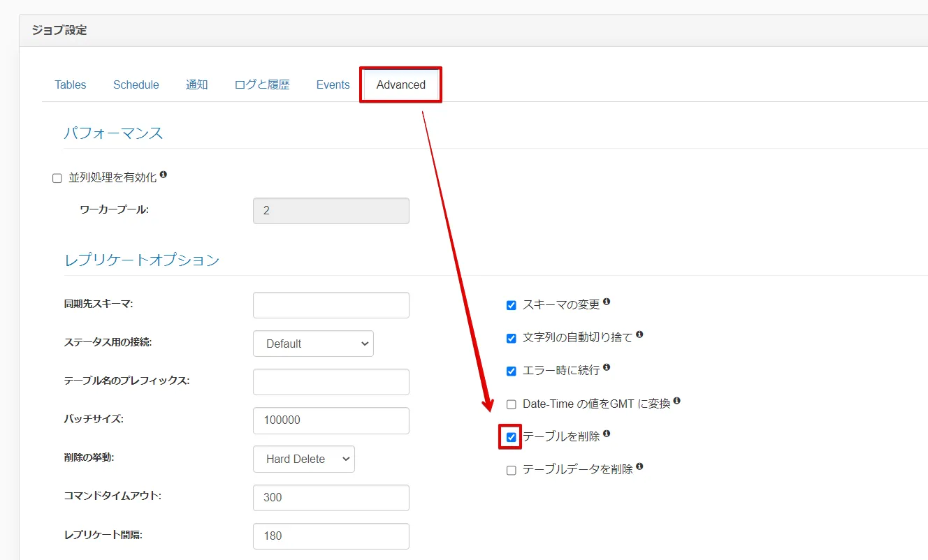Click info icon beside 文字列の自動切り捨て
The height and width of the screenshot is (560, 928).
pos(639,334)
